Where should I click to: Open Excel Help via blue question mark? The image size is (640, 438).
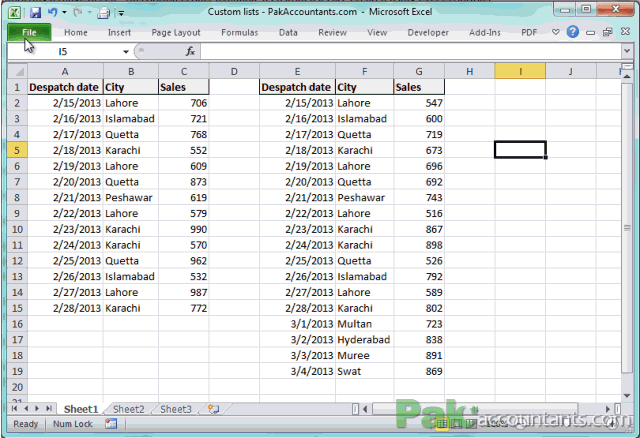click(573, 32)
